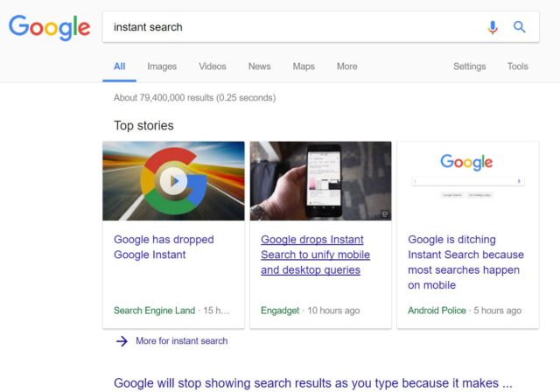Screen dimensions: 560x392
Task: Open 'Google will stop showing search results' result
Action: click(x=313, y=383)
